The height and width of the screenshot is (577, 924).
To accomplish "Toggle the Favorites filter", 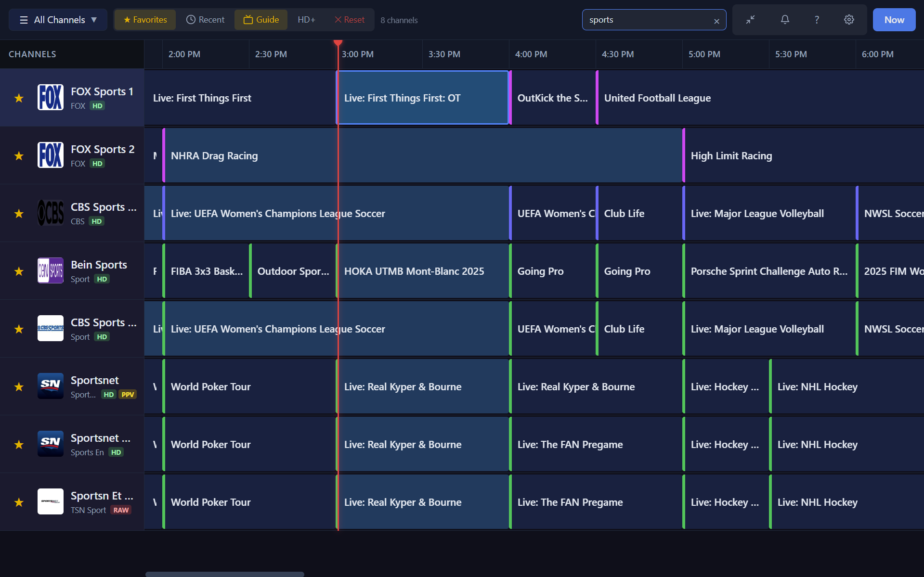I will [x=145, y=20].
